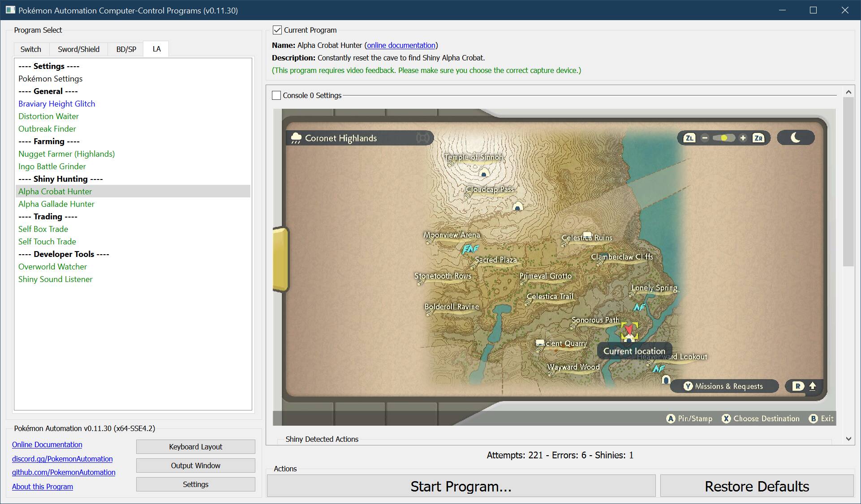Image resolution: width=861 pixels, height=504 pixels.
Task: Click the yellow side tab on map edge
Action: pyautogui.click(x=280, y=259)
